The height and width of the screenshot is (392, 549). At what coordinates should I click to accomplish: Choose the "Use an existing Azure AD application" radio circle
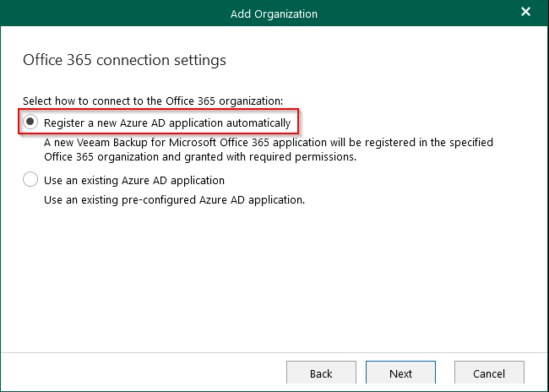coord(30,179)
